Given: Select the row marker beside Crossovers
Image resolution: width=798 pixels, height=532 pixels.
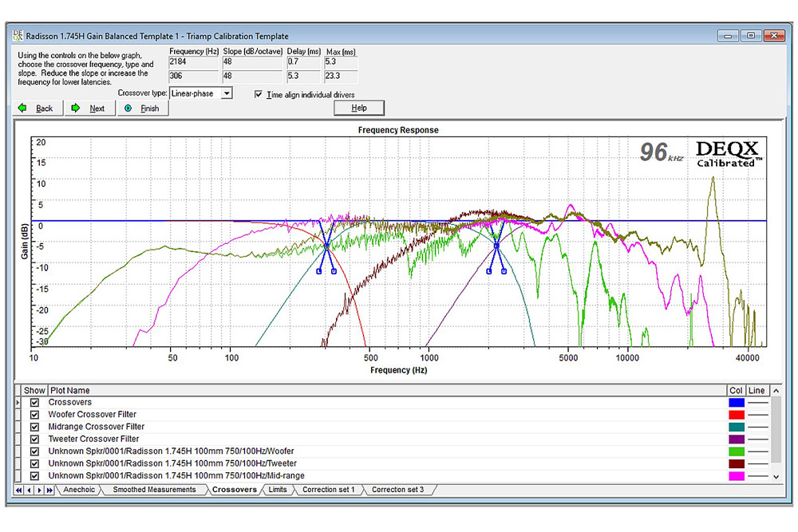Looking at the screenshot, I should 18,402.
